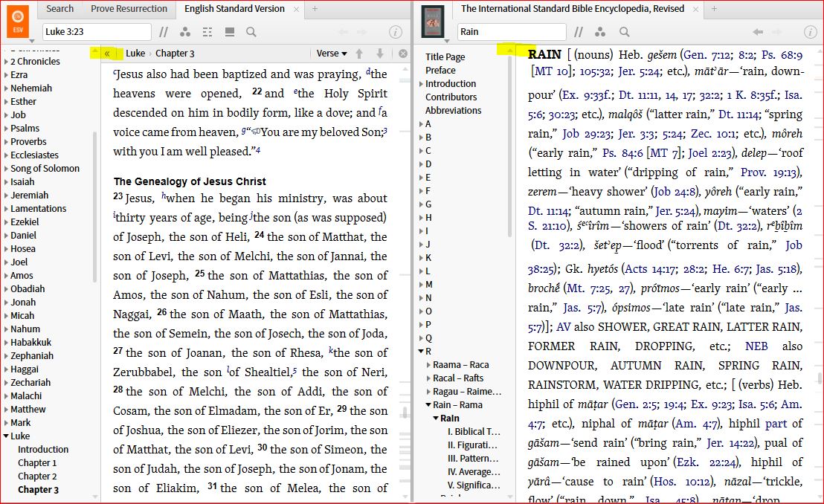Go to next verse with down arrow
The image size is (824, 504).
[380, 54]
